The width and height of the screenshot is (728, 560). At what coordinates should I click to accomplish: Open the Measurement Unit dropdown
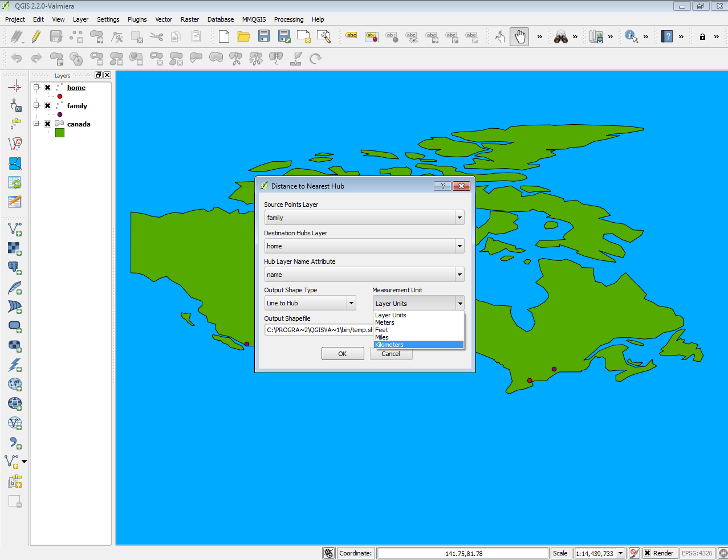point(459,303)
